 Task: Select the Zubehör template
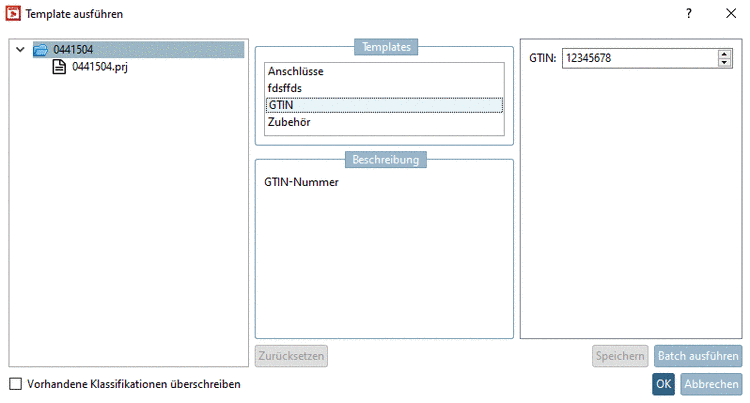(x=288, y=122)
